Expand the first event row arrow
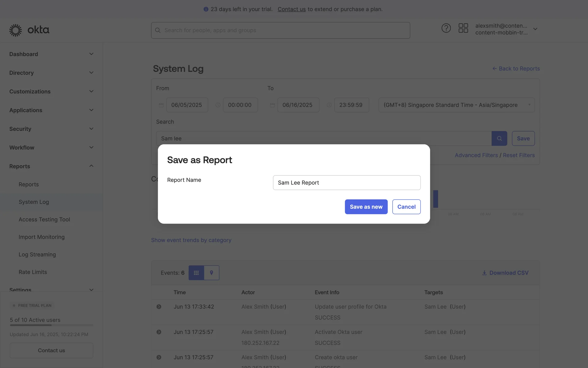This screenshot has width=588, height=368. tap(159, 306)
